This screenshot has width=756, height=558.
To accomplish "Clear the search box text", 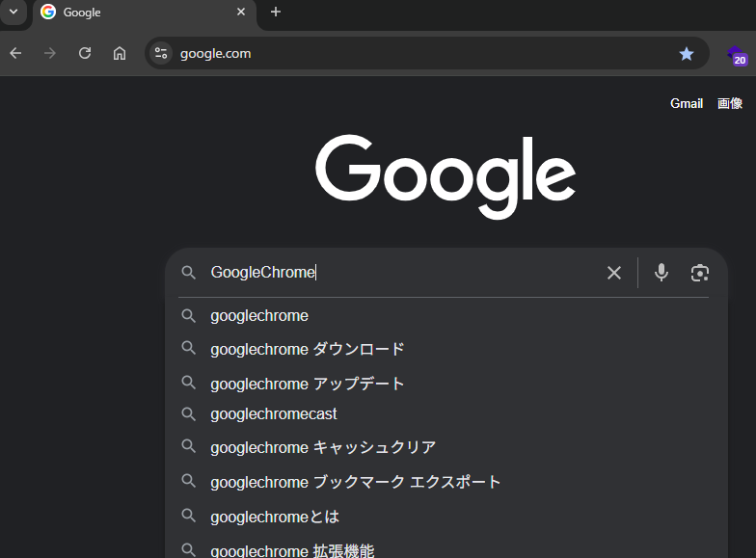I will point(613,273).
